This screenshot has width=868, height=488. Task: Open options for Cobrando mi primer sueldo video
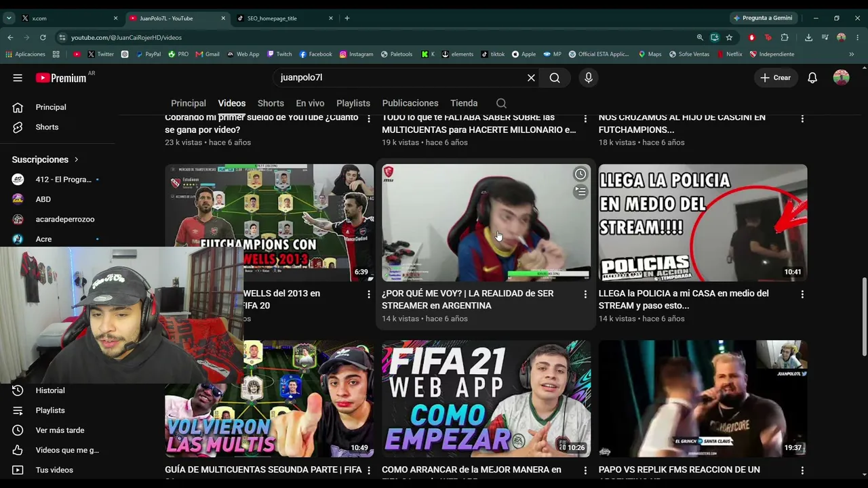(369, 119)
